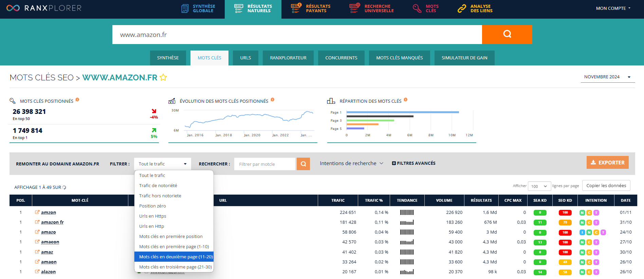The height and width of the screenshot is (279, 644).
Task: Click the tendance sparkline for amzon
Action: coord(407,213)
